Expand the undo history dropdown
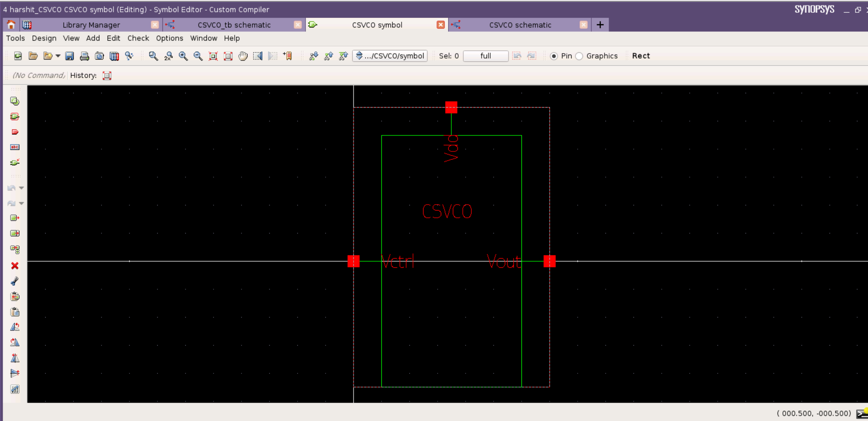 pos(21,188)
